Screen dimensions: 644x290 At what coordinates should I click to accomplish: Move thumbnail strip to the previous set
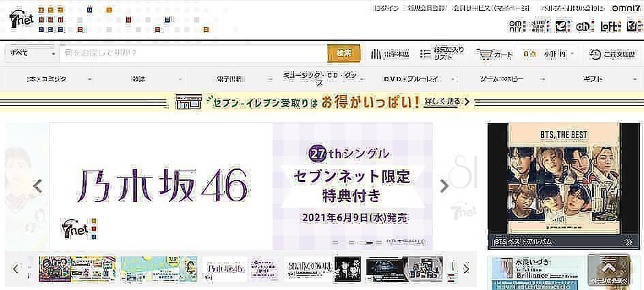click(16, 269)
